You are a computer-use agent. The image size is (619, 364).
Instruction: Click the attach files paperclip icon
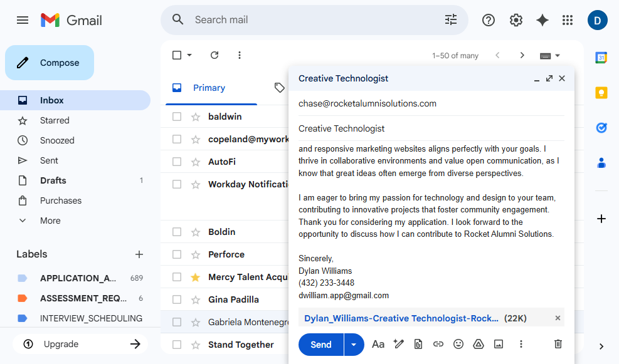tap(418, 344)
